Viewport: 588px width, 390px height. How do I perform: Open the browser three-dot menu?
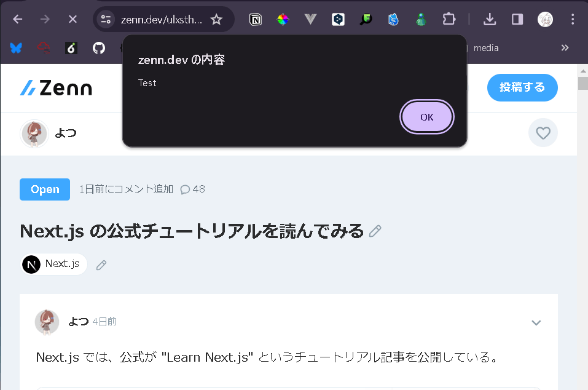[x=573, y=19]
